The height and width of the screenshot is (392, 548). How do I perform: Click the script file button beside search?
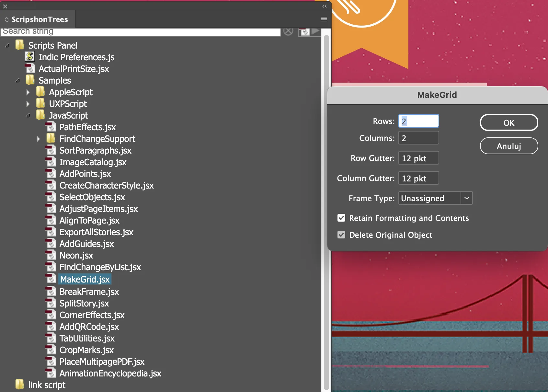point(304,32)
